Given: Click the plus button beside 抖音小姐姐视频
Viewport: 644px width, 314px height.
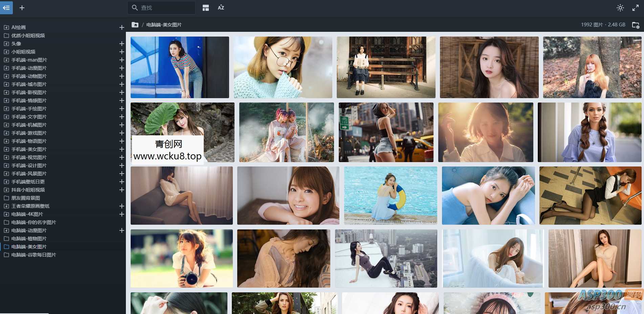Looking at the screenshot, I should (121, 190).
